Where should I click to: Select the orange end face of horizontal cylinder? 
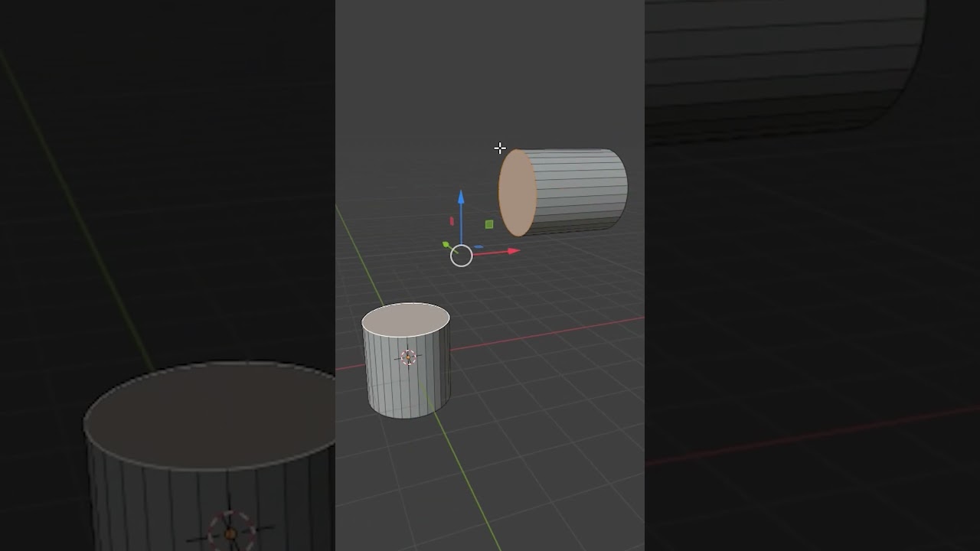click(x=518, y=193)
